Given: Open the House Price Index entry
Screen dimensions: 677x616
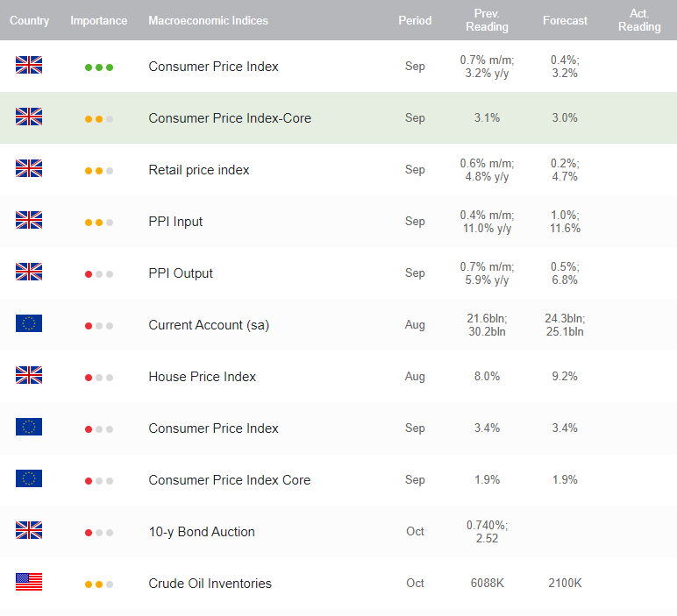Looking at the screenshot, I should pyautogui.click(x=202, y=377).
